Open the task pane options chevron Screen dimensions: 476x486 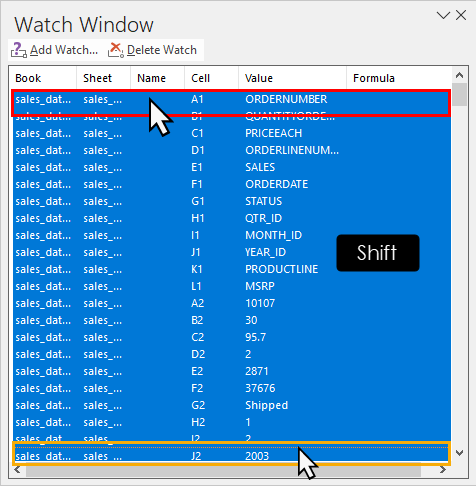443,15
